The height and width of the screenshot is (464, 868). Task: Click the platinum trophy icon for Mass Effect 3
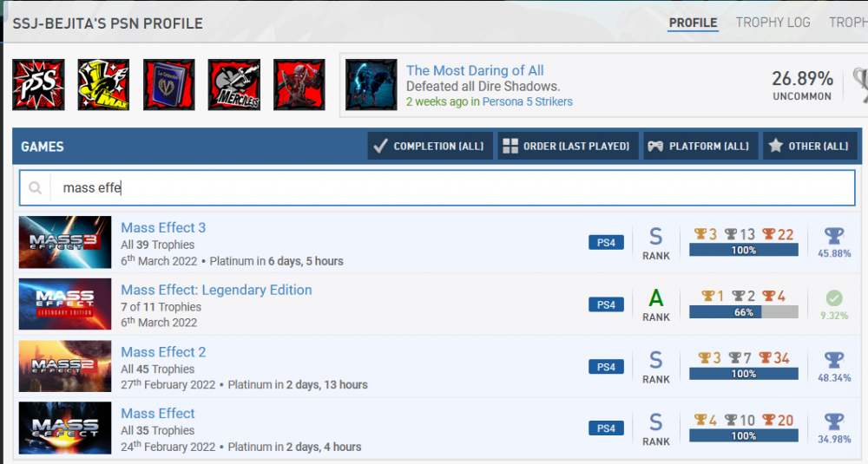pos(833,236)
